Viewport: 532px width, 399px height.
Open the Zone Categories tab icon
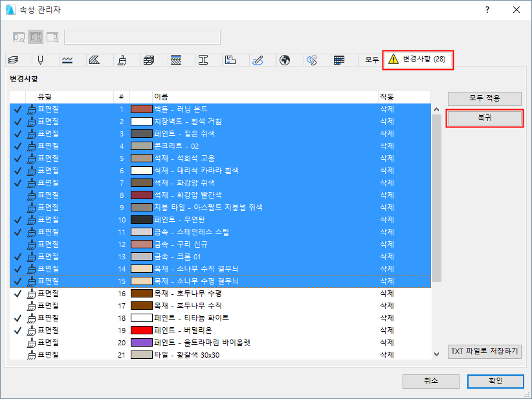click(x=230, y=60)
